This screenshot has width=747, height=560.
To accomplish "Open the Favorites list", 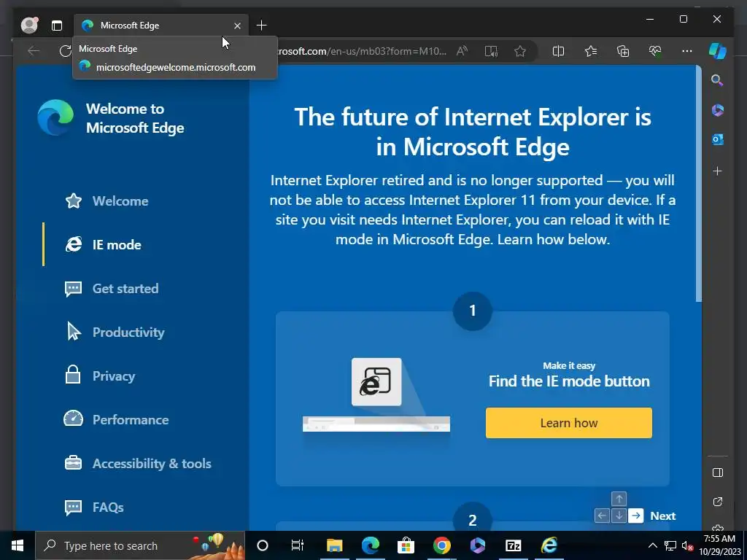I will pyautogui.click(x=591, y=51).
